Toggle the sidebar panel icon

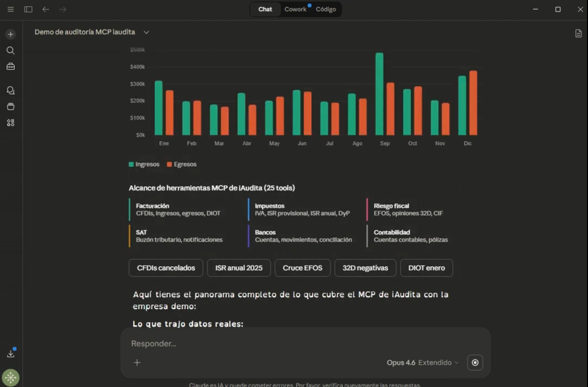[28, 9]
